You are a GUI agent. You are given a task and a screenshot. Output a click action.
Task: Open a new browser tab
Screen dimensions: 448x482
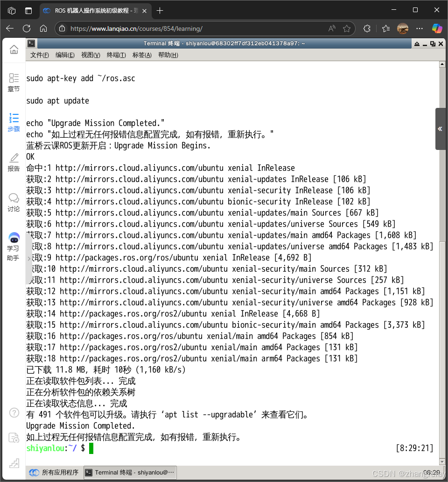click(160, 11)
